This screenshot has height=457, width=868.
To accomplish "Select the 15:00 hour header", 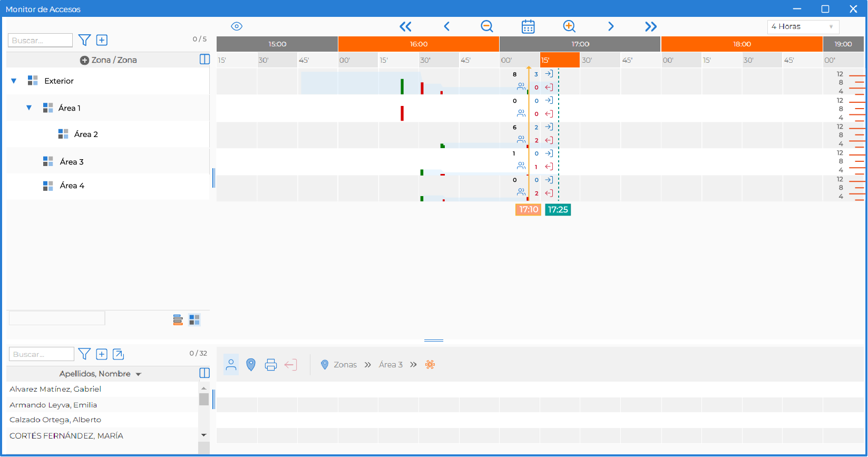I will (277, 44).
